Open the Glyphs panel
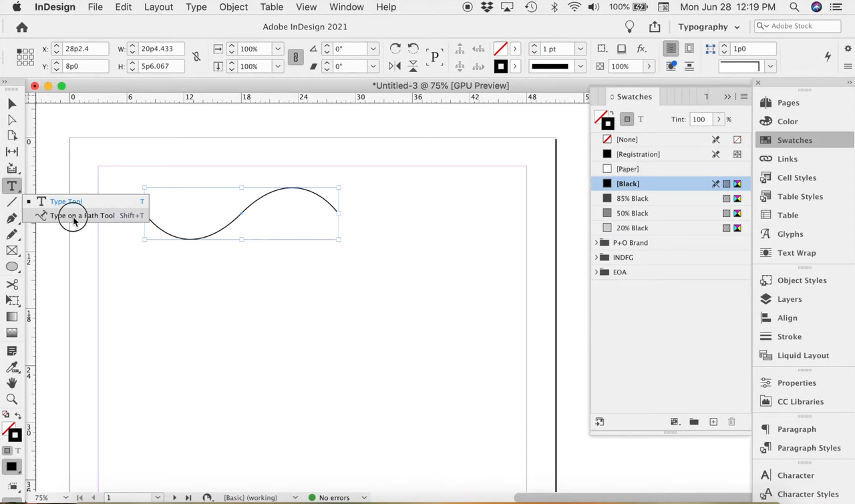 790,234
